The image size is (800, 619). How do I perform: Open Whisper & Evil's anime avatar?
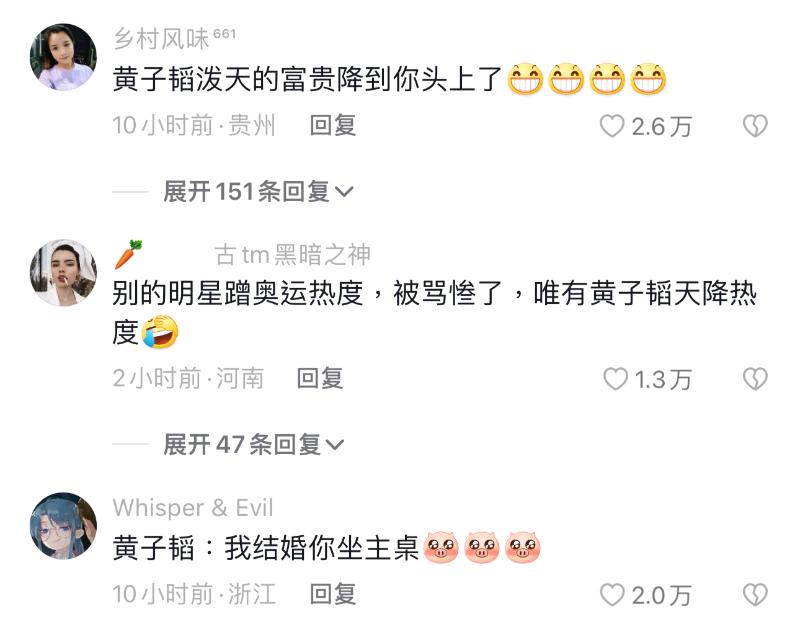[63, 526]
